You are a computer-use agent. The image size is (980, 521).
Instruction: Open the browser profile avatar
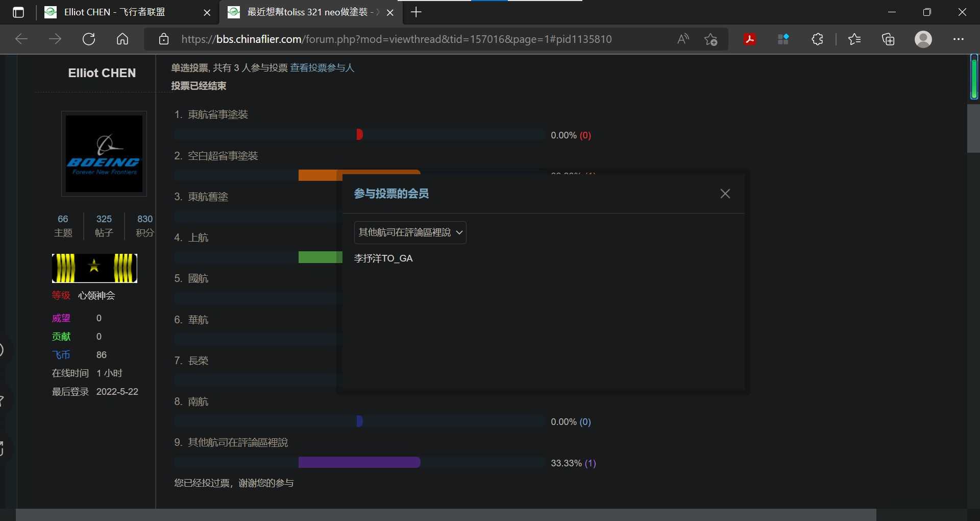tap(923, 39)
